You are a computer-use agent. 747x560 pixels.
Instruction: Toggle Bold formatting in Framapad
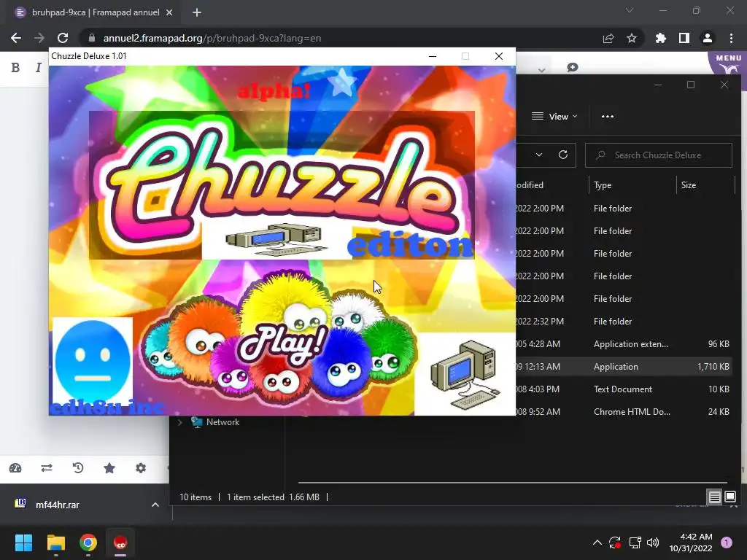[x=15, y=68]
